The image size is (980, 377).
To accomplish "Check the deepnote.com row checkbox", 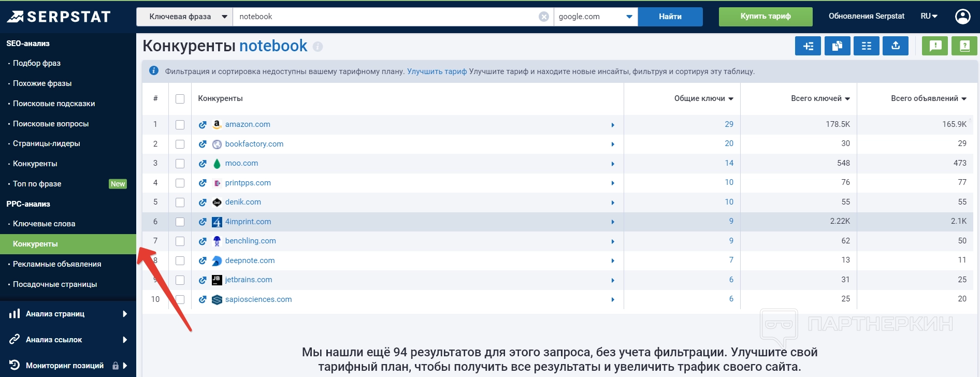I will pyautogui.click(x=180, y=261).
